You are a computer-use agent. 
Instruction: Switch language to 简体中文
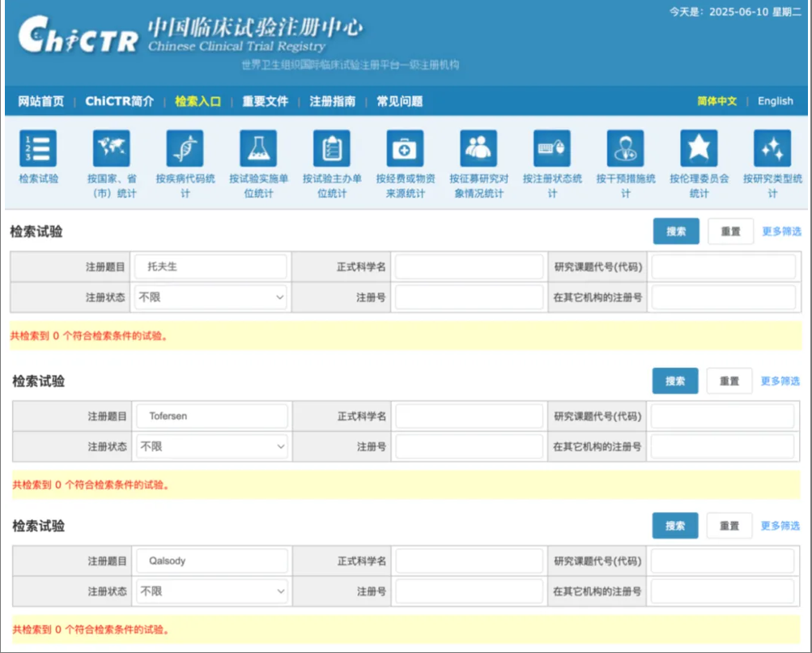pyautogui.click(x=716, y=101)
